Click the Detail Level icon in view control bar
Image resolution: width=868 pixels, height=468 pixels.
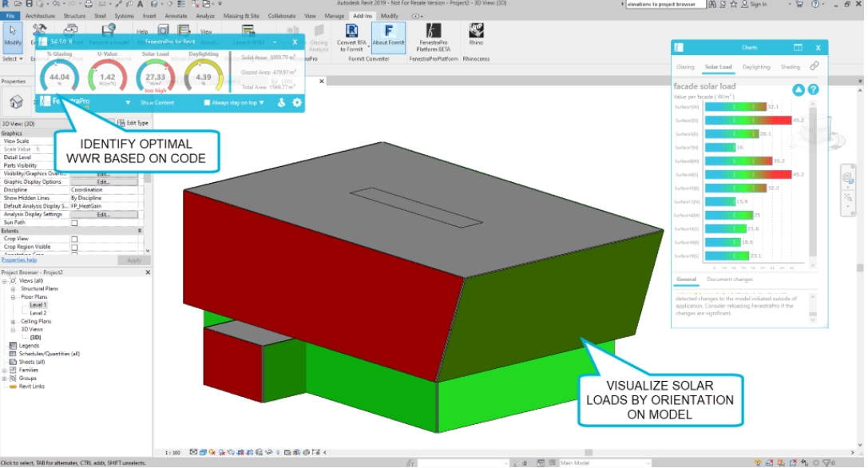pyautogui.click(x=193, y=453)
